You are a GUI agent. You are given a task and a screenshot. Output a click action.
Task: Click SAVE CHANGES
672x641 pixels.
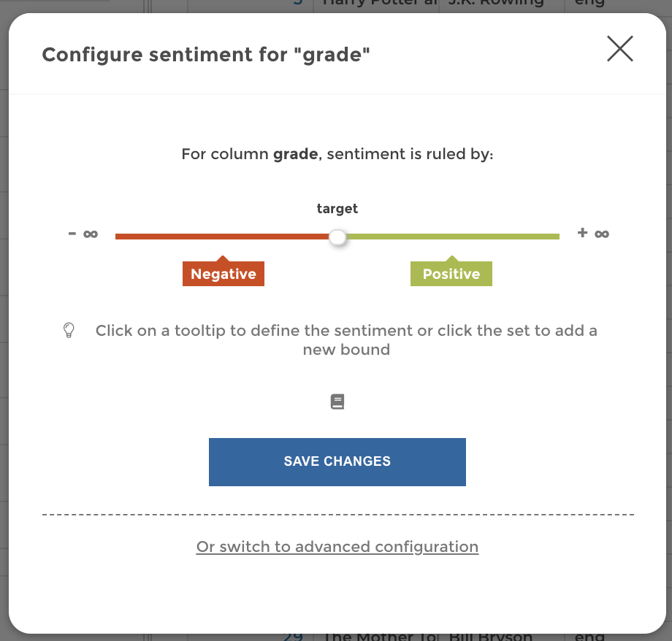pyautogui.click(x=337, y=461)
